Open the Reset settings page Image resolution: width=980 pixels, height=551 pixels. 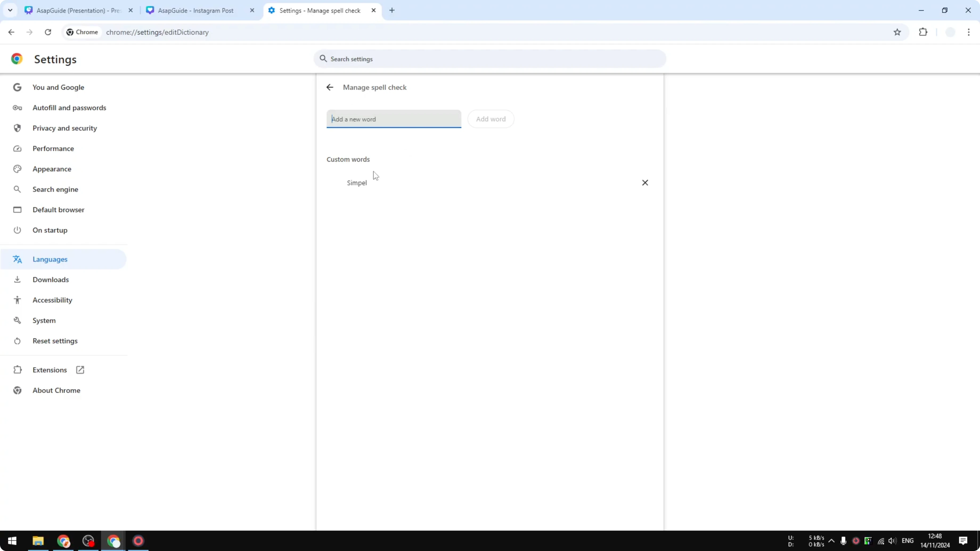(x=55, y=341)
